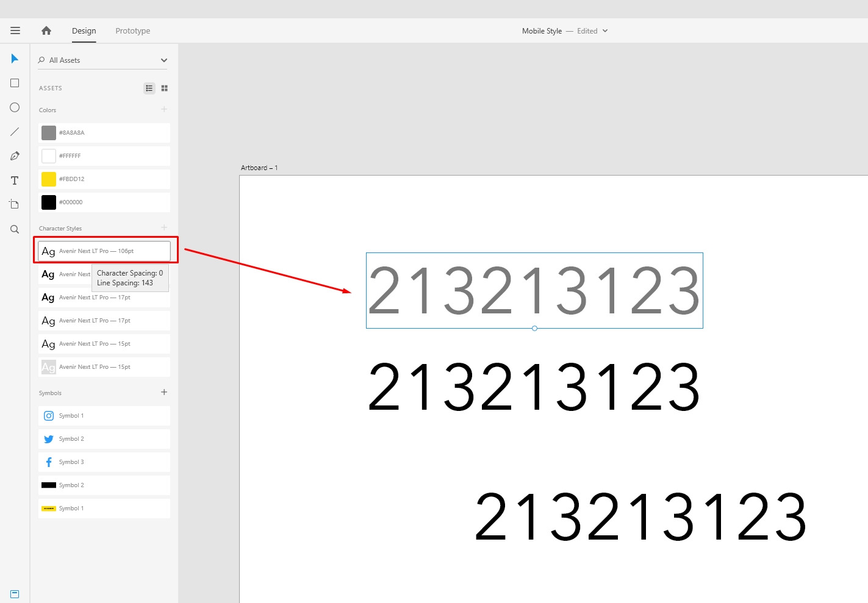This screenshot has width=868, height=603.
Task: Switch to the Prototype tab
Action: point(133,30)
